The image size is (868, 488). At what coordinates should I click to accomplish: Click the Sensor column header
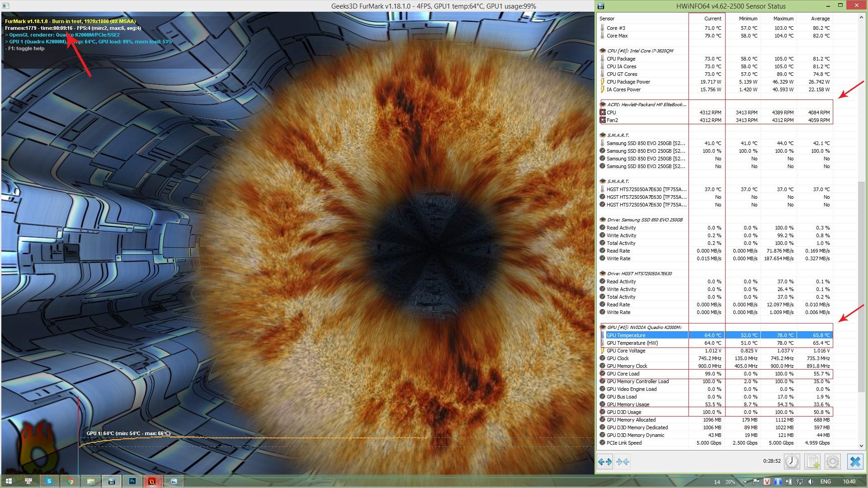click(x=643, y=19)
